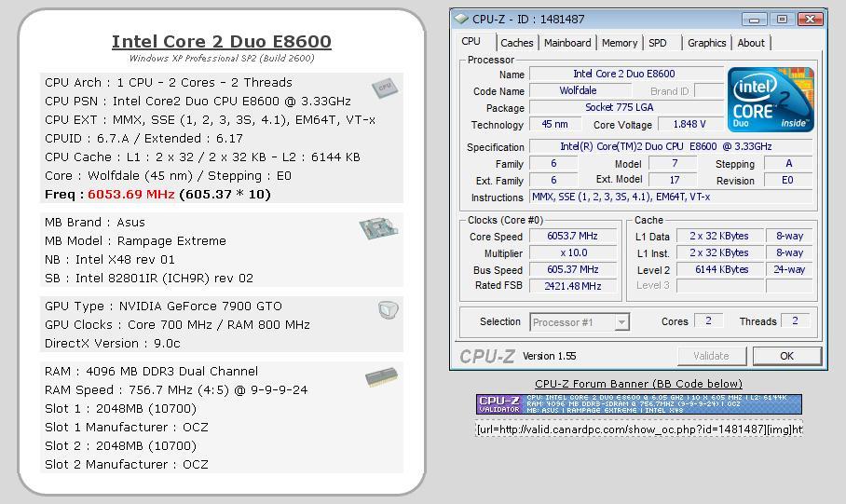846x504 pixels.
Task: Click the MB Model : Rampage Extreme line
Action: [x=135, y=240]
